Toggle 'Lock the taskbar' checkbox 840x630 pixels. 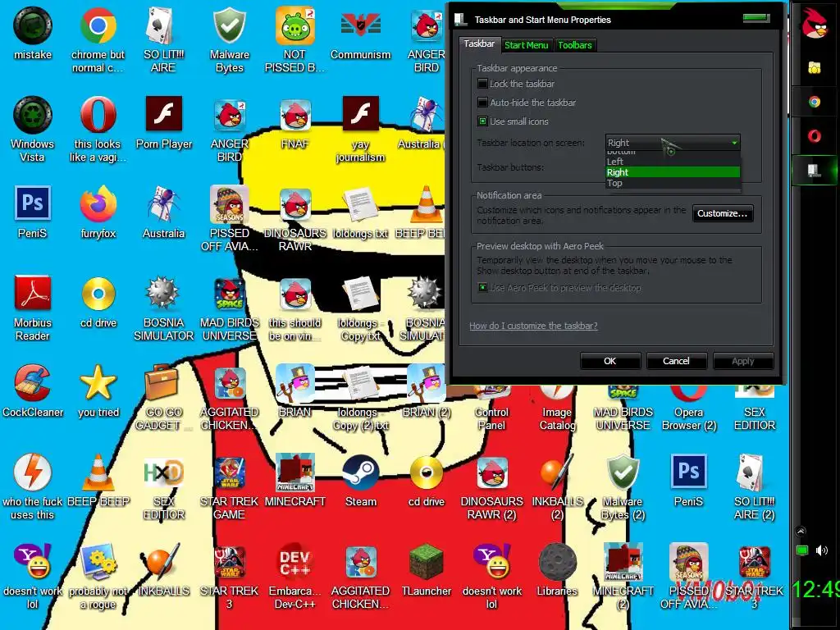pos(482,84)
